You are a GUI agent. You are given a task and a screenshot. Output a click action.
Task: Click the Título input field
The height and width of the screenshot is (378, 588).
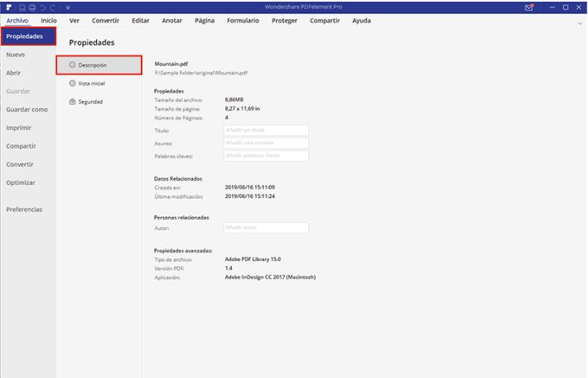coord(266,130)
